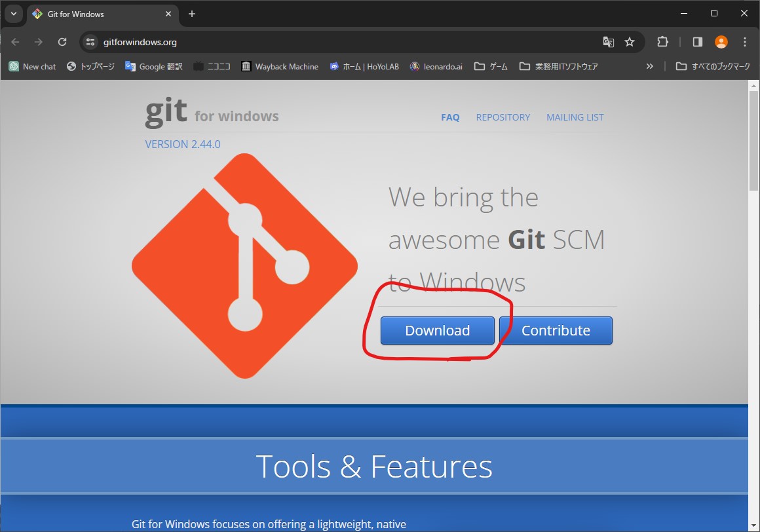Screen dimensions: 760x532
Task: Open the ゲーム bookmark folder
Action: click(x=491, y=66)
